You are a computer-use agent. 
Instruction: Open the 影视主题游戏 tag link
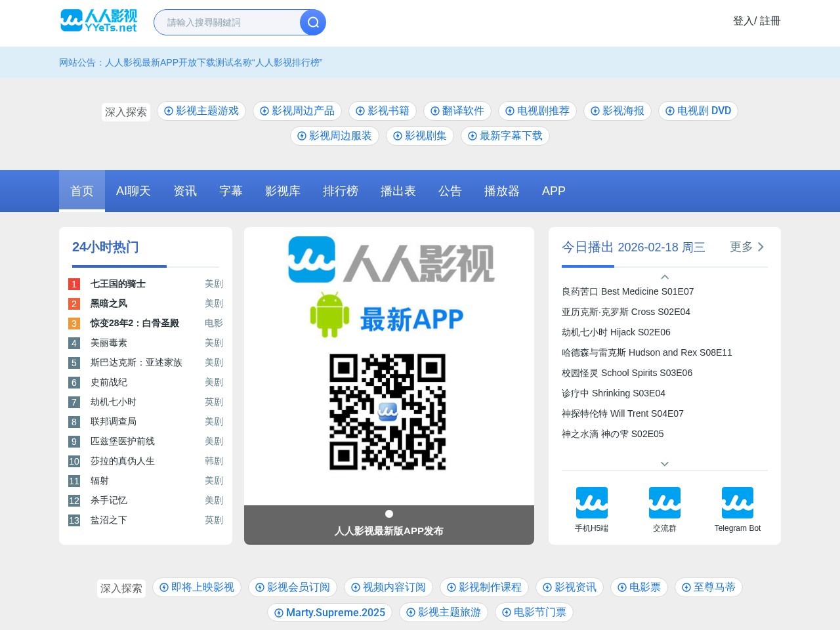coord(201,111)
